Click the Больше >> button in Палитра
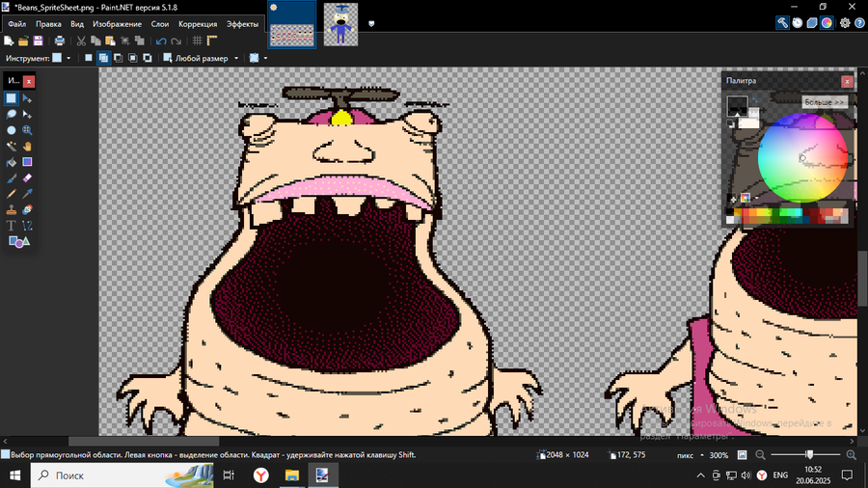 point(825,102)
